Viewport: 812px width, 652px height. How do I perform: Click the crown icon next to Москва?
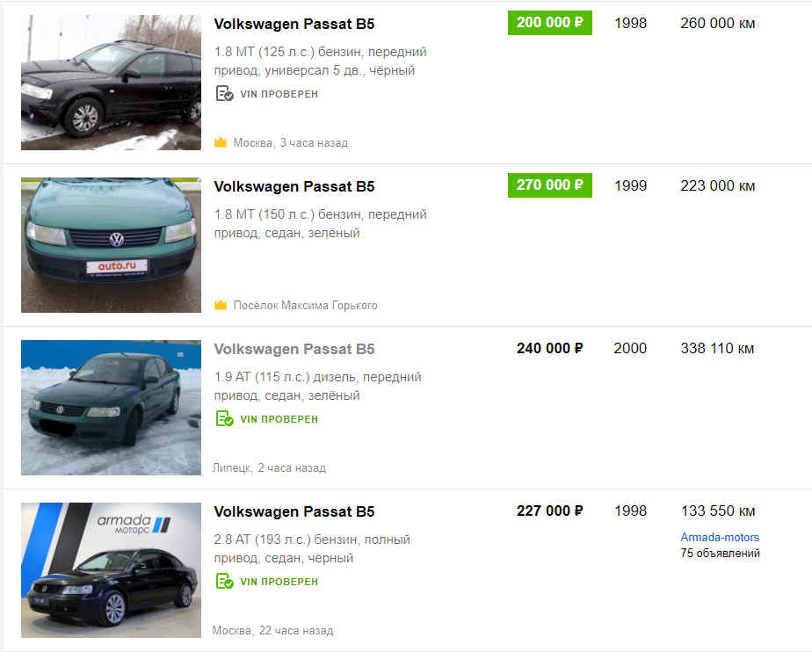tap(221, 142)
